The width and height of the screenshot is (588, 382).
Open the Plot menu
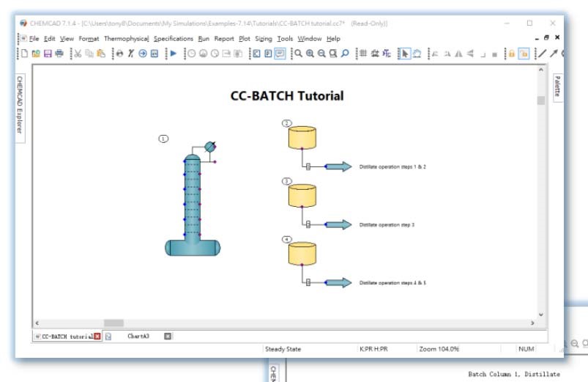pyautogui.click(x=245, y=38)
